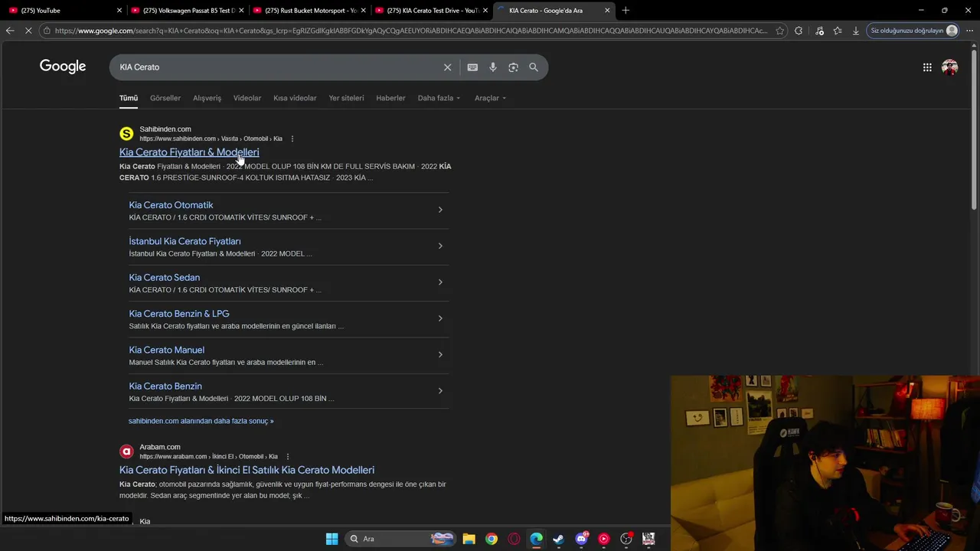The width and height of the screenshot is (980, 551).
Task: Open Kia Cerato Sedan sitelink
Action: [x=165, y=278]
